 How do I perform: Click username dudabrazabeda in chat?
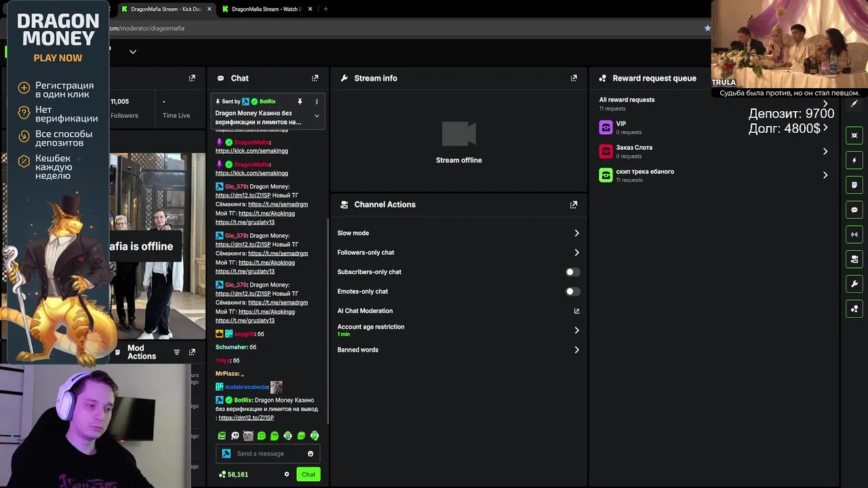[x=246, y=387]
